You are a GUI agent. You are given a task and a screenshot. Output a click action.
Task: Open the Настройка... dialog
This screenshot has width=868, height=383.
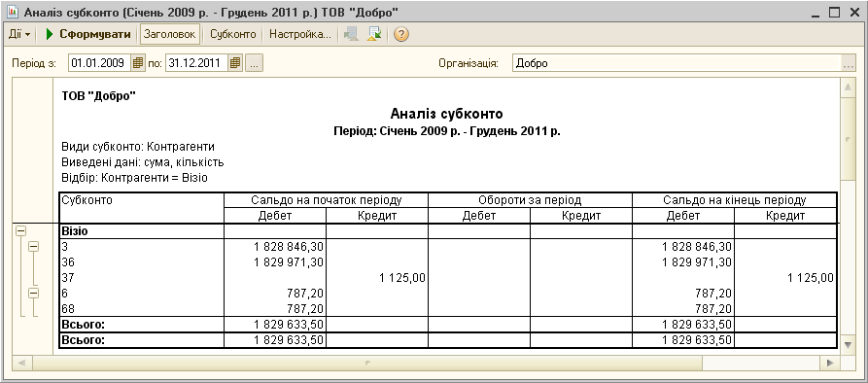tap(300, 34)
